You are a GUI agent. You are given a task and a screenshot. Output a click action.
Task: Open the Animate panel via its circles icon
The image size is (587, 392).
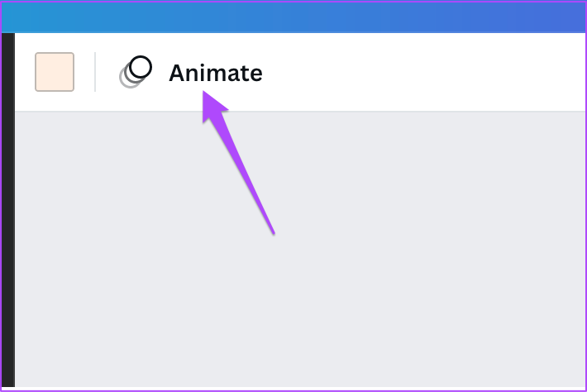(136, 72)
